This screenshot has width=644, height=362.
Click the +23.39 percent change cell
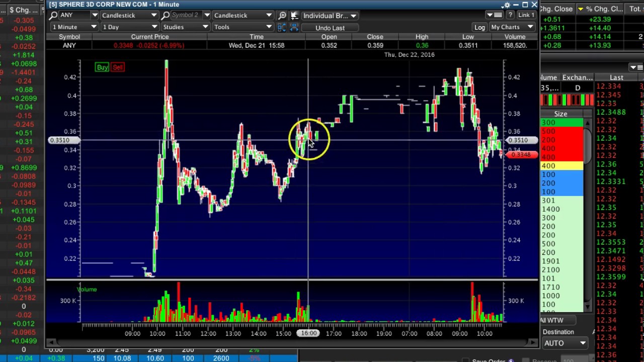599,19
